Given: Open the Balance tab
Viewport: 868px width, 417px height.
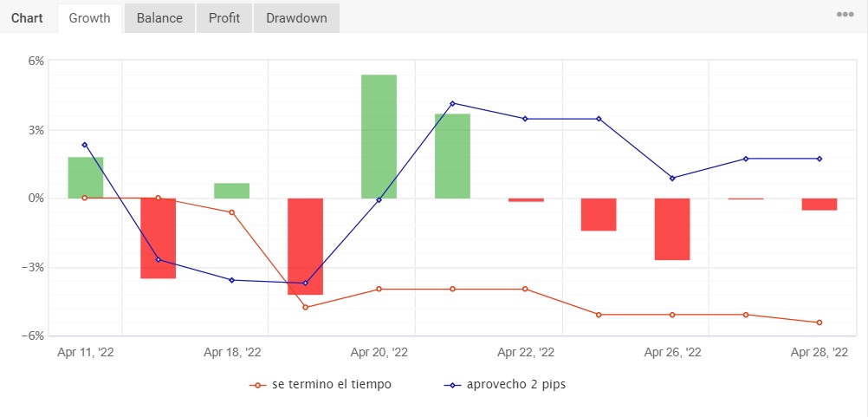Looking at the screenshot, I should coord(159,18).
